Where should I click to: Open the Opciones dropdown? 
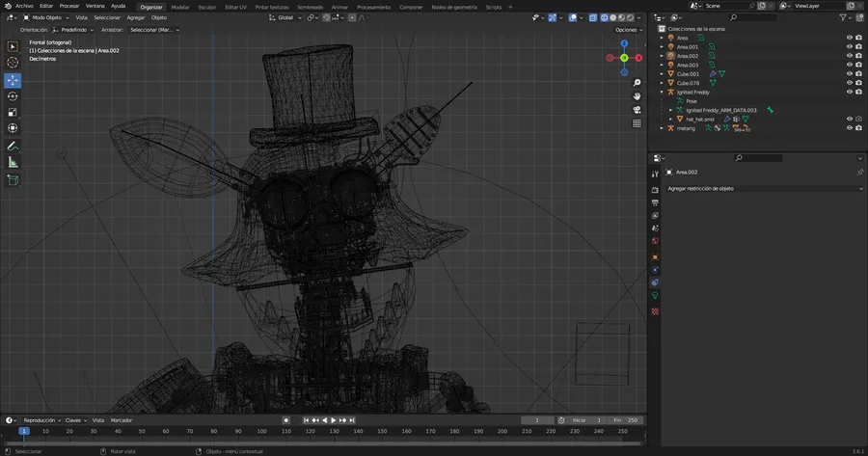coord(628,30)
